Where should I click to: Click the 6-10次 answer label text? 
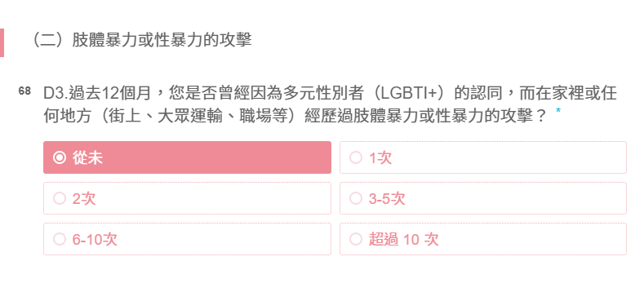95,239
